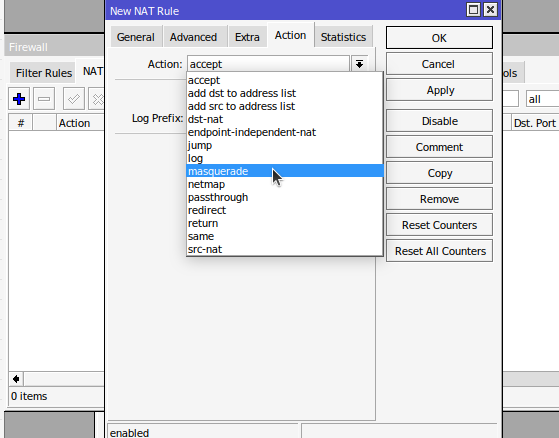Select add dst to address list
559x438 pixels.
285,93
